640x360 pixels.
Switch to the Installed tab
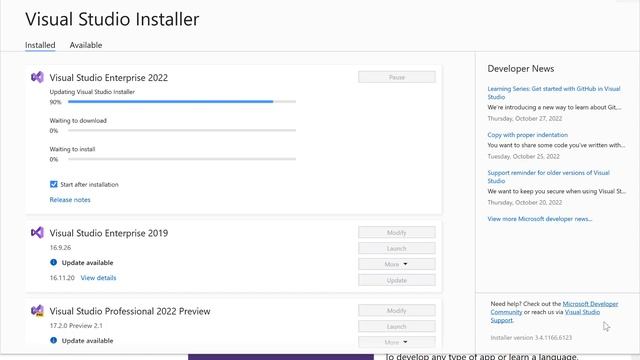click(x=40, y=45)
